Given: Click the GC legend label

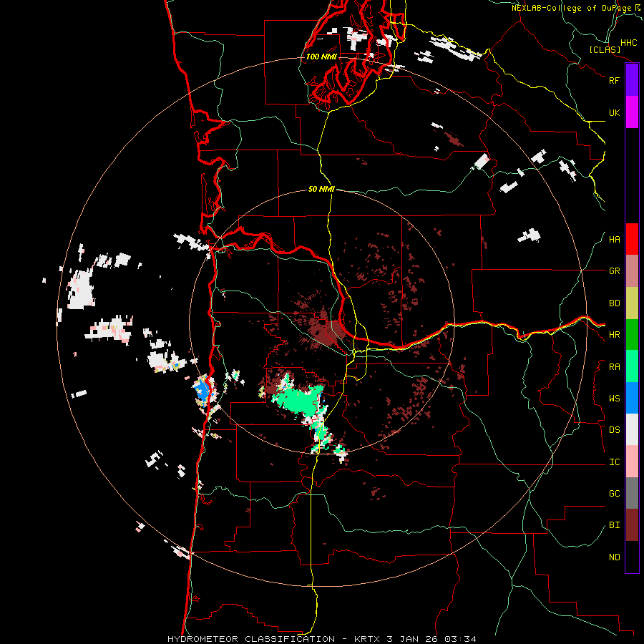Looking at the screenshot, I should tap(614, 494).
